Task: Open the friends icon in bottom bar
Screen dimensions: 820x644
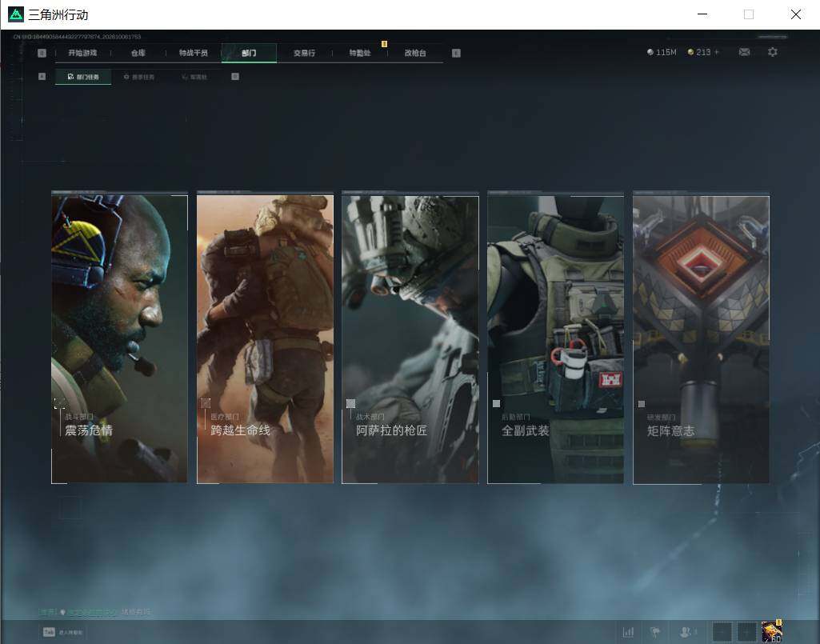Action: tap(686, 632)
